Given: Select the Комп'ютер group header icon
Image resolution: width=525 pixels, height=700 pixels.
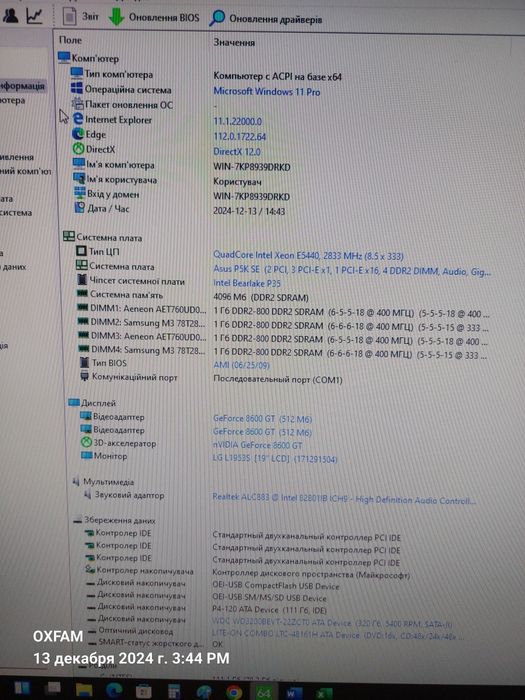Looking at the screenshot, I should coord(64,58).
